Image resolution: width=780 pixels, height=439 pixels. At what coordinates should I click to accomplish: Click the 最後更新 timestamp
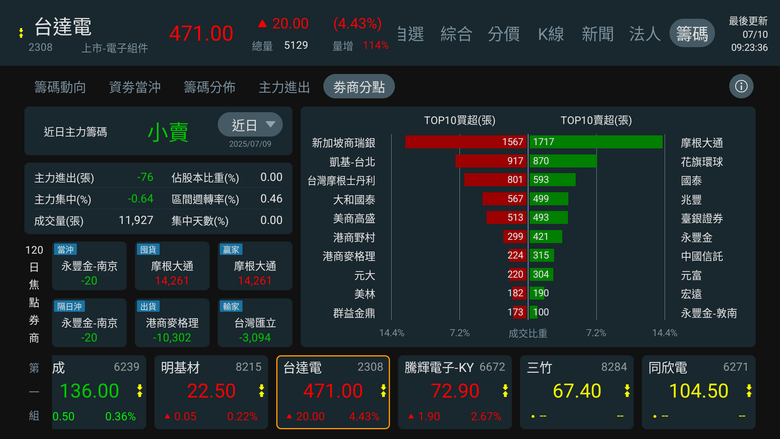(x=749, y=34)
